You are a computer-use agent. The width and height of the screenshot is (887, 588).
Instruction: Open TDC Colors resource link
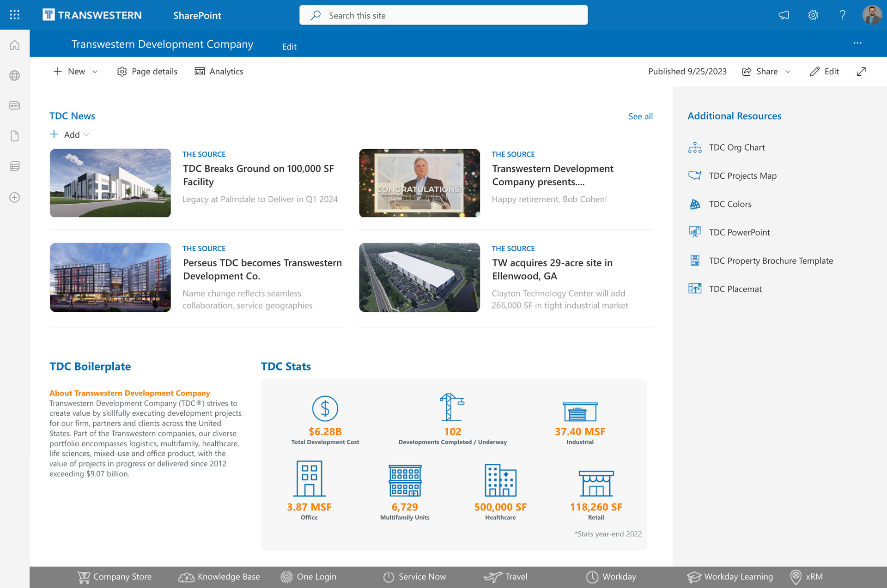click(x=730, y=204)
